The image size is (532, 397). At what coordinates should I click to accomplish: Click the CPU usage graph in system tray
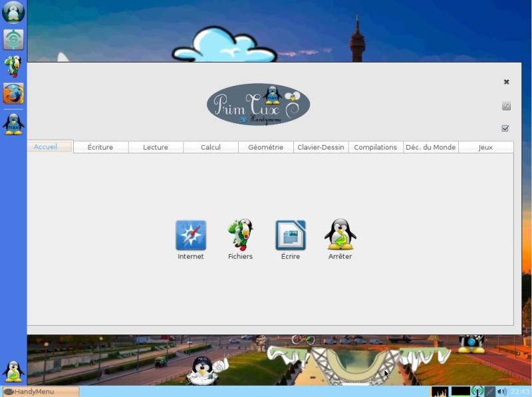[440, 392]
